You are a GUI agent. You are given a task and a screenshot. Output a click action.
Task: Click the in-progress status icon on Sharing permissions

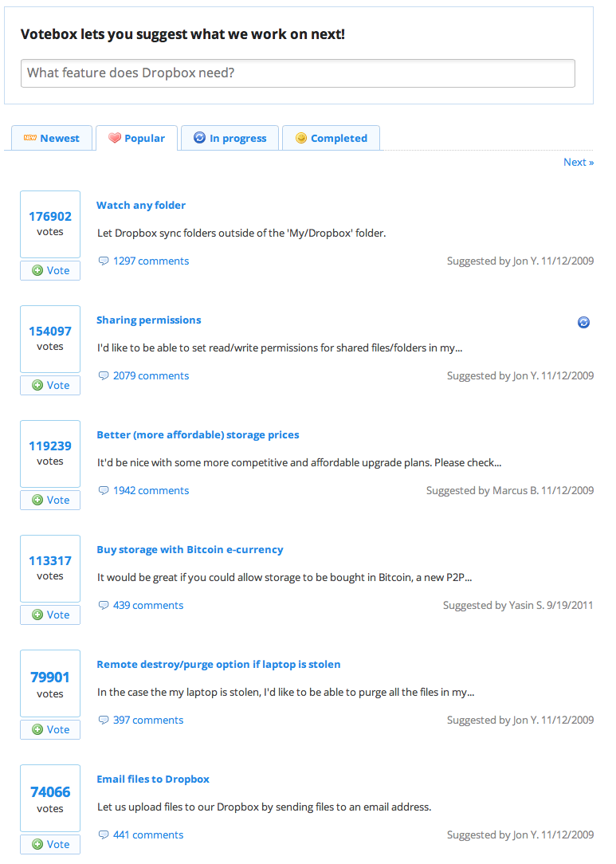[583, 322]
